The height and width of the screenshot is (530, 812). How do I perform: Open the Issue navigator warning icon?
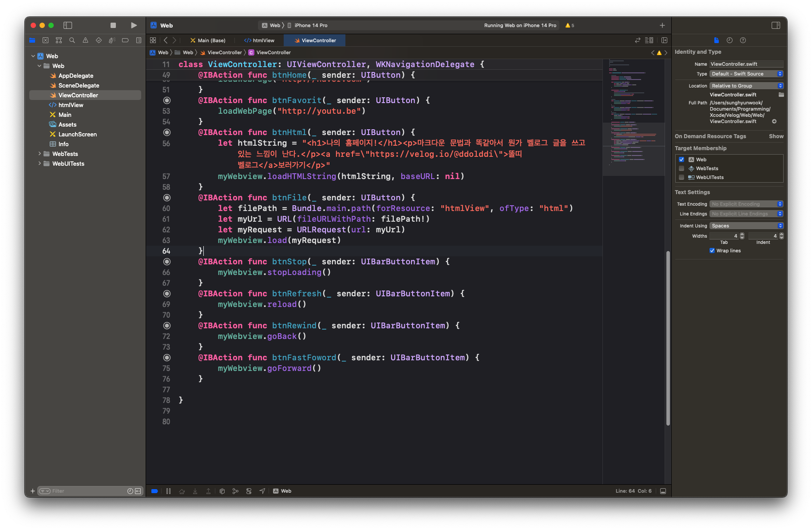[85, 40]
